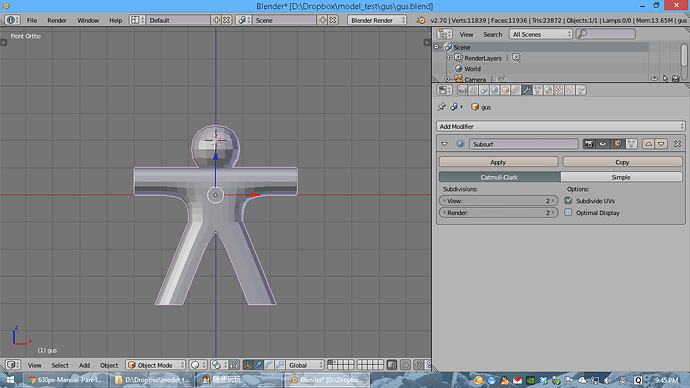Open the Material sphere properties tab
690x388 pixels.
click(x=548, y=90)
